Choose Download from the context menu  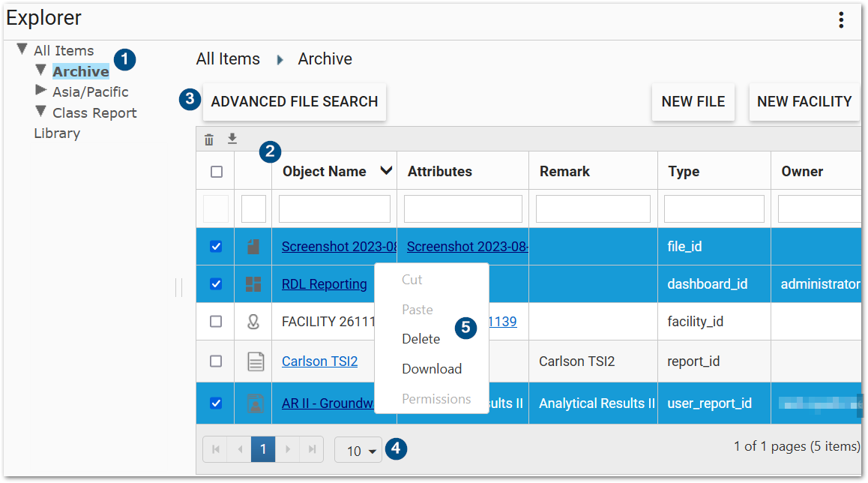(432, 368)
